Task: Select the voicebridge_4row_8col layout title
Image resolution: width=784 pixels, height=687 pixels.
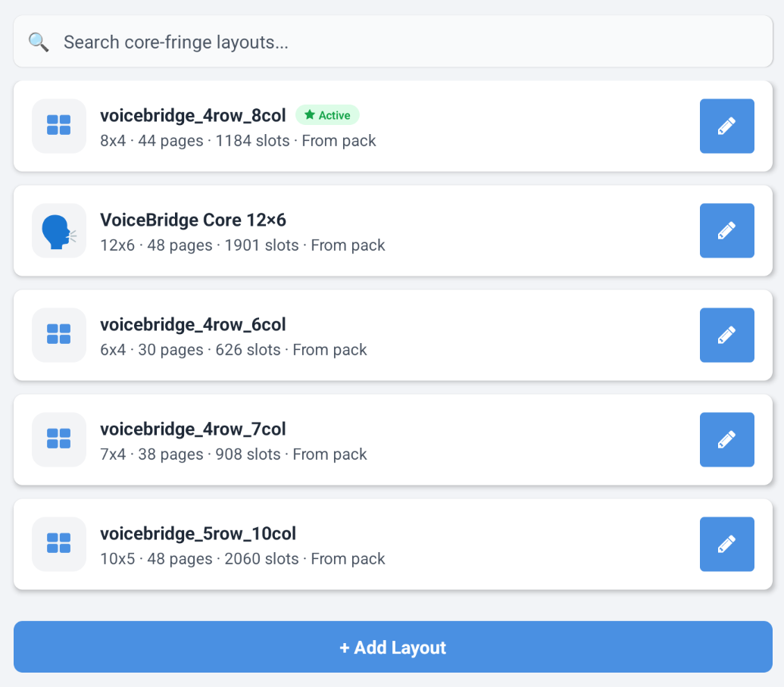Action: (x=192, y=115)
